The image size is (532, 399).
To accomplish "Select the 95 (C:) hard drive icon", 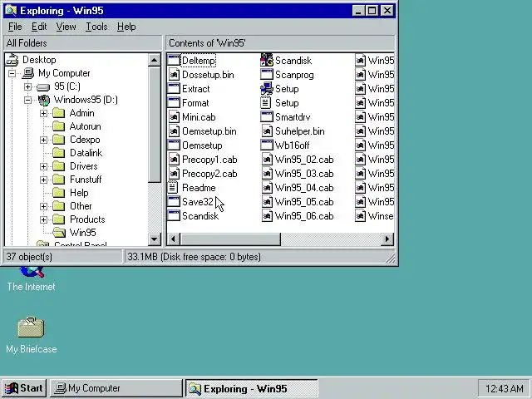I will 43,87.
